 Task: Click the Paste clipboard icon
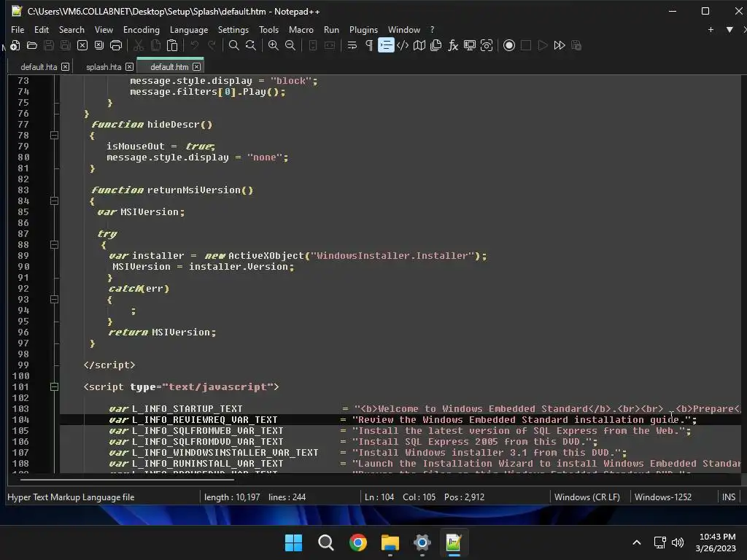coord(172,45)
